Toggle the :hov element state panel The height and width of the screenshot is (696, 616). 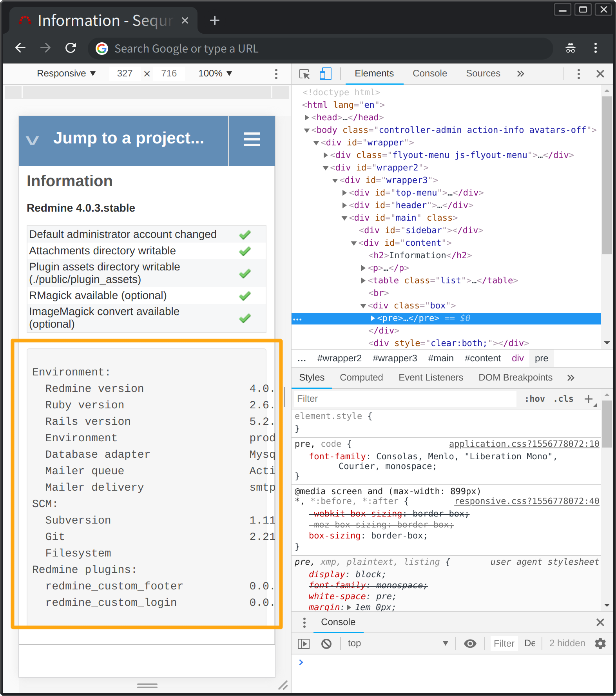(x=535, y=399)
